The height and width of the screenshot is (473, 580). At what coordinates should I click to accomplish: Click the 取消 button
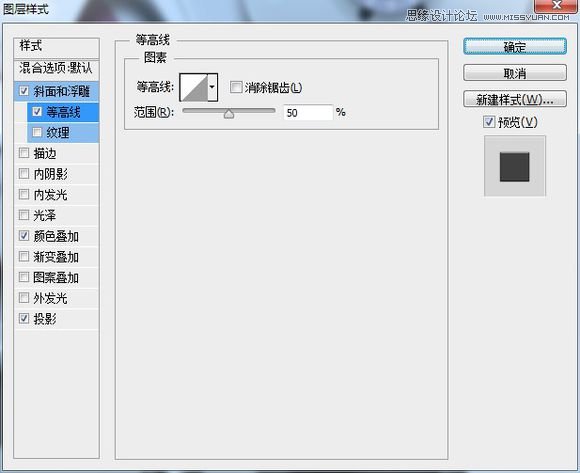pos(515,73)
